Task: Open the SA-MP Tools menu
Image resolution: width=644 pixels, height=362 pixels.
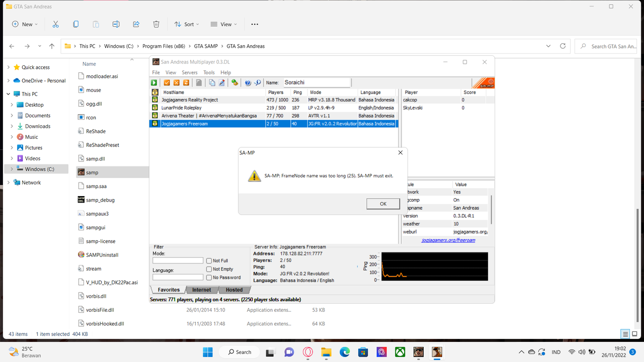Action: point(209,72)
